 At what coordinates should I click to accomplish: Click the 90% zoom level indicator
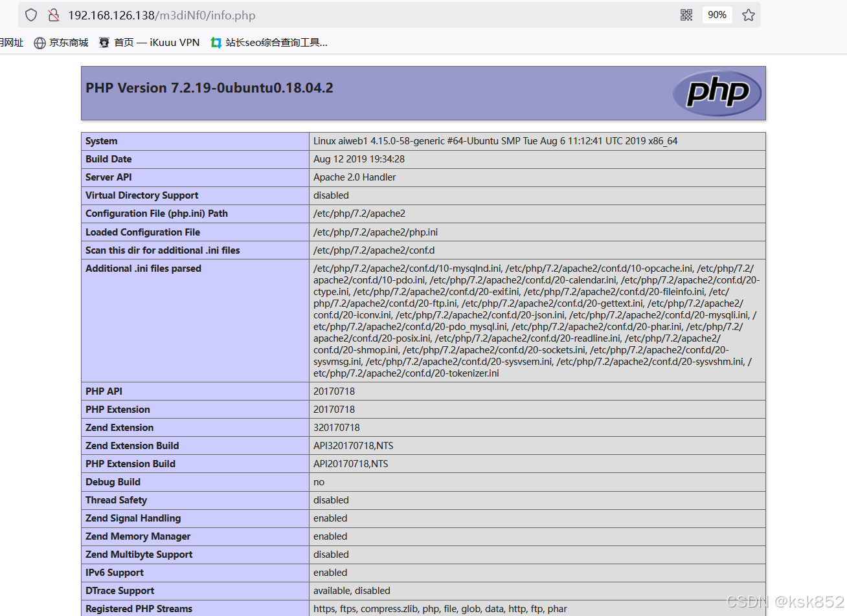point(717,15)
